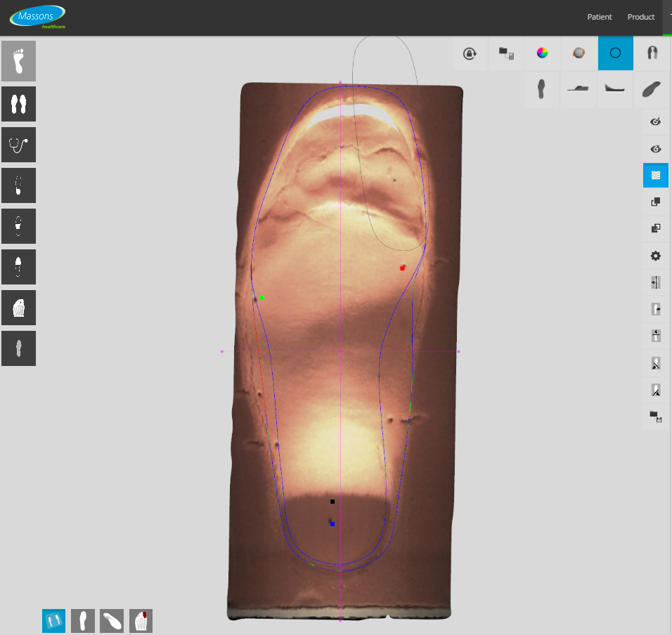Screen dimensions: 672x635
Task: Select the single bare foot icon in left sidebar
Action: (x=18, y=61)
